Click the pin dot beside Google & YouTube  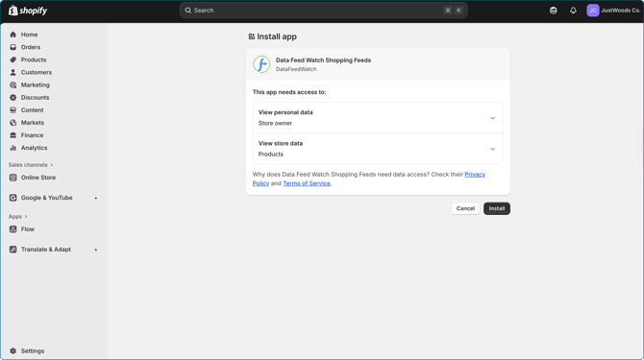tap(96, 198)
